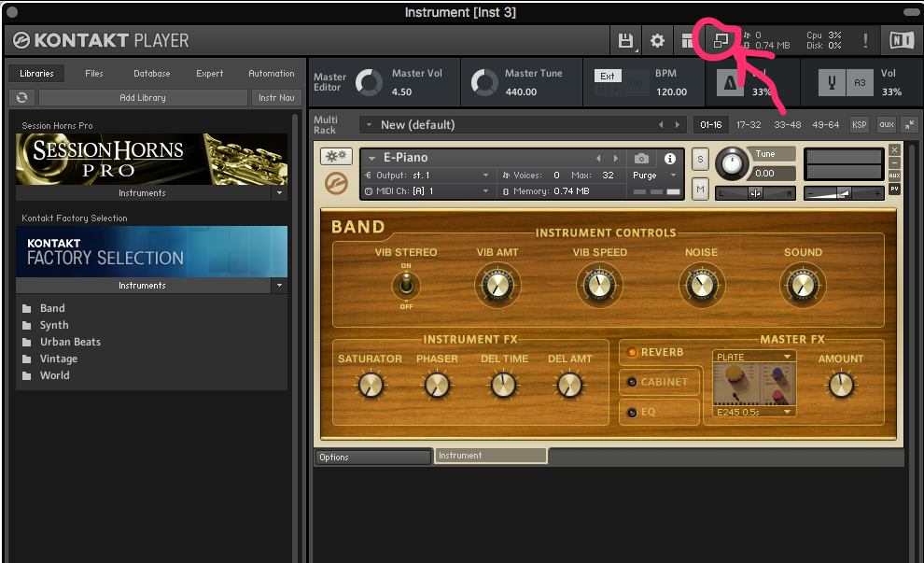
Task: Open the Output st. 1 dropdown
Action: 427,176
